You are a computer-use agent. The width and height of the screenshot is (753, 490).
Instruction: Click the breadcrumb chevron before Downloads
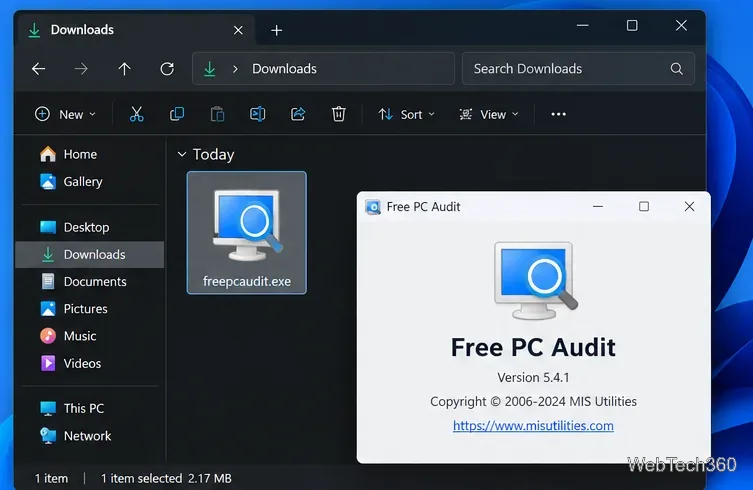click(x=235, y=69)
